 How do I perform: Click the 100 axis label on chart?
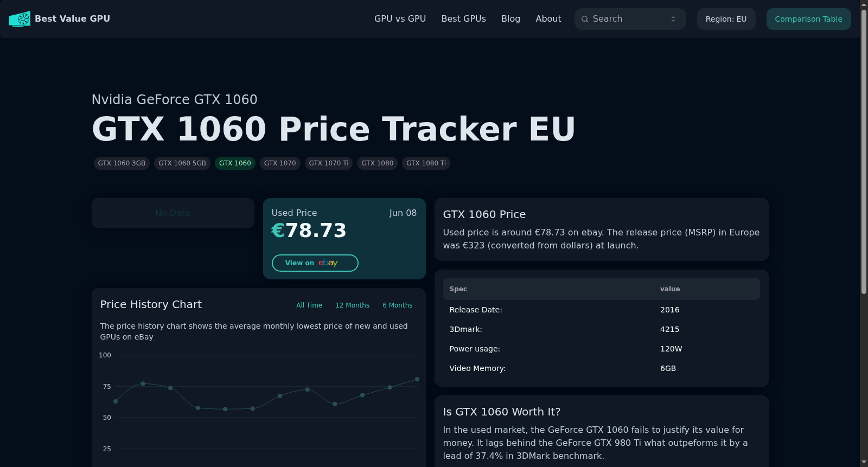(105, 355)
